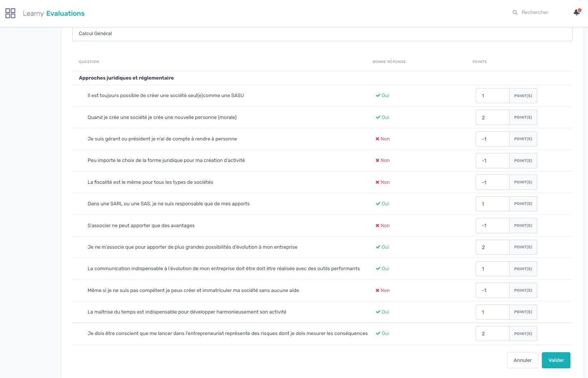Click the points field for the SASU question
The height and width of the screenshot is (378, 588).
492,96
